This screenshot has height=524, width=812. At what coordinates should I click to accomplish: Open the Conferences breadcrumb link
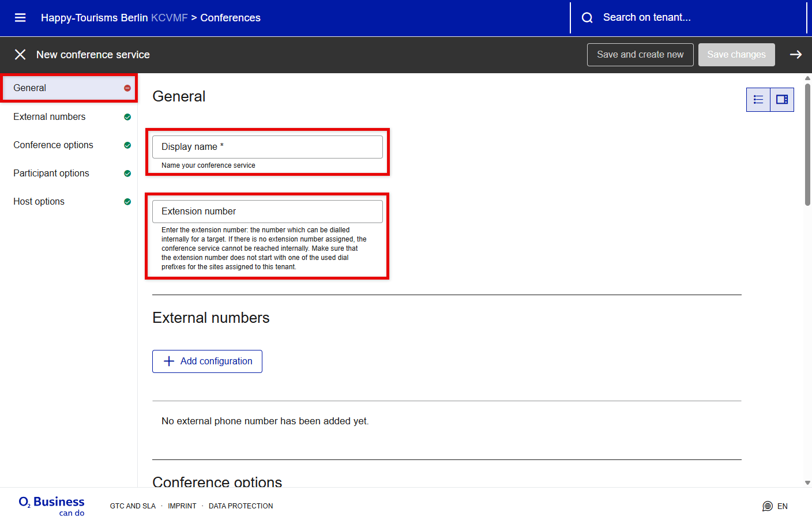point(230,18)
